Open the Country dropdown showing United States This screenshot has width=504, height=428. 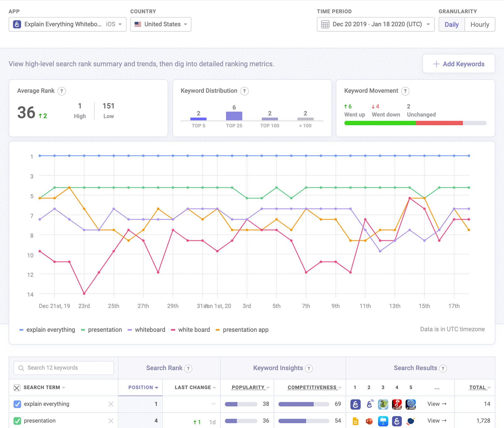[161, 24]
